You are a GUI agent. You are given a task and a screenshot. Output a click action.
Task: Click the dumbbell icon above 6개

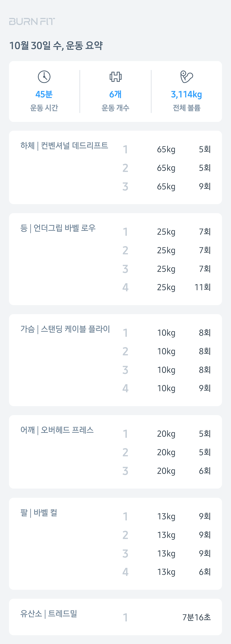pos(115,77)
